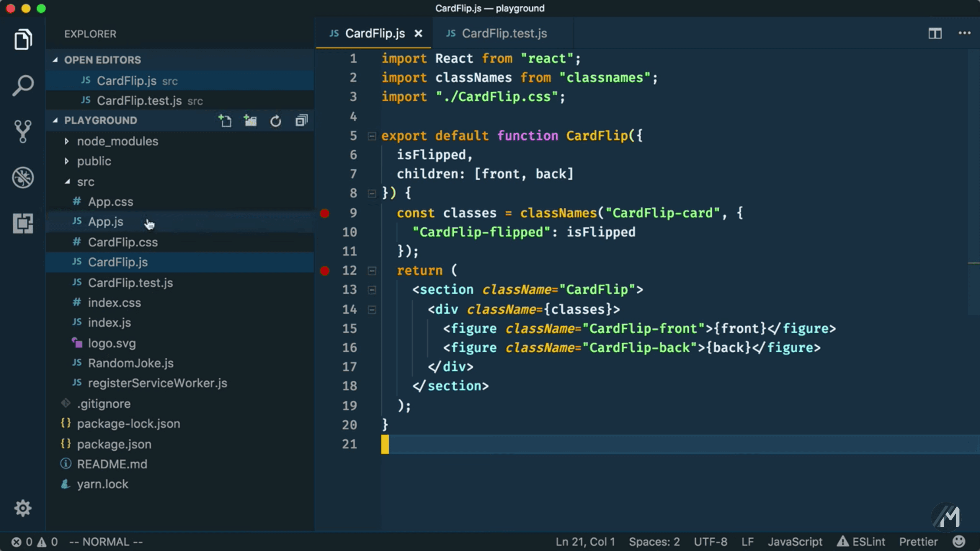Select the Explorer icon in activity bar
Viewport: 980px width, 551px height.
(23, 40)
